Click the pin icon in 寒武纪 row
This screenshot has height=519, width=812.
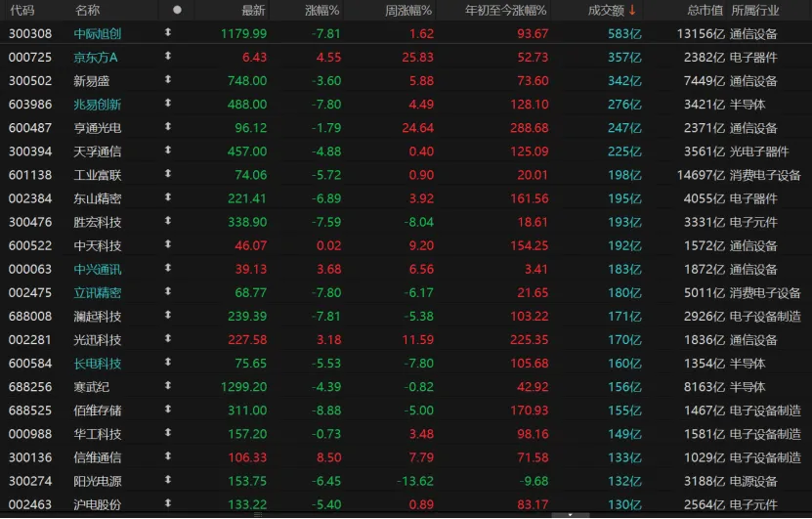point(168,386)
